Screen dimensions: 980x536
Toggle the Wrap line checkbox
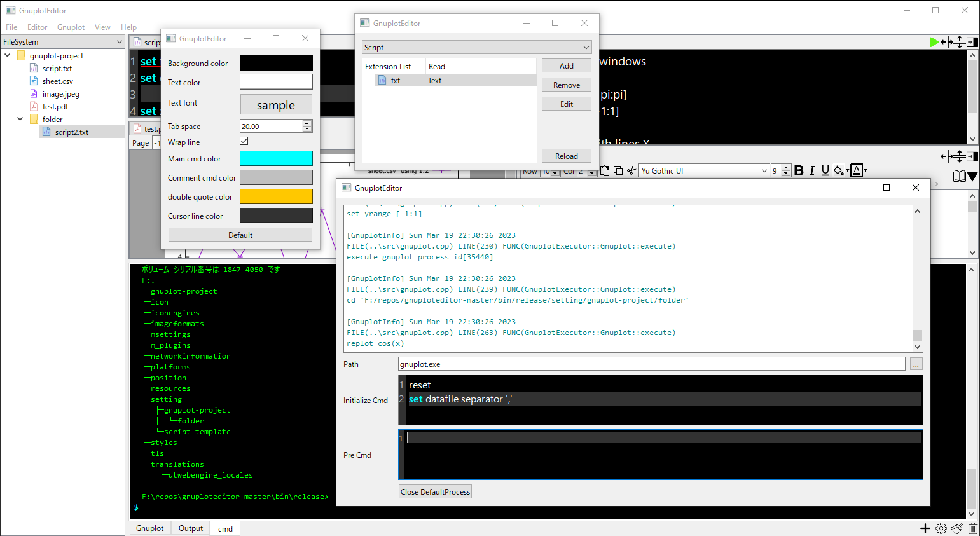244,141
